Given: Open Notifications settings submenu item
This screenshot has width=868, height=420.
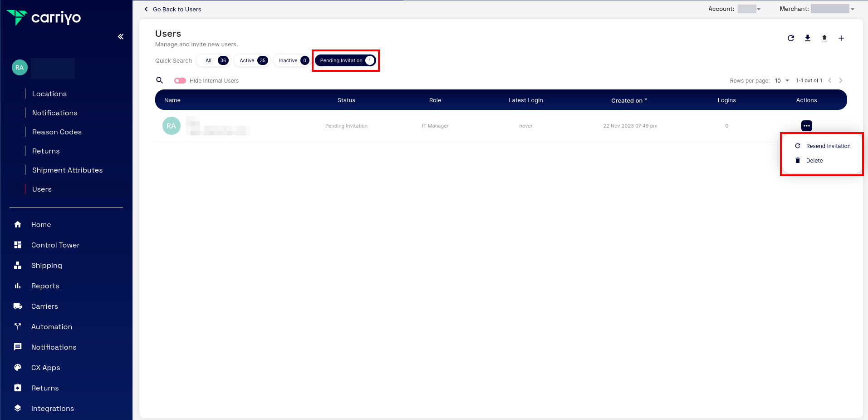Looking at the screenshot, I should [x=55, y=113].
